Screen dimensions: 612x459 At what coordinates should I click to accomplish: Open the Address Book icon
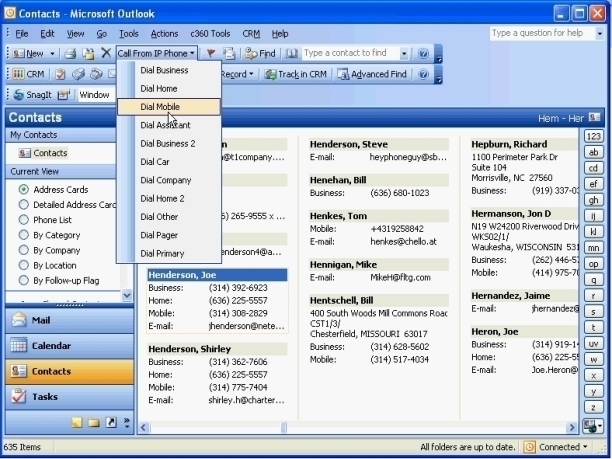click(x=292, y=53)
